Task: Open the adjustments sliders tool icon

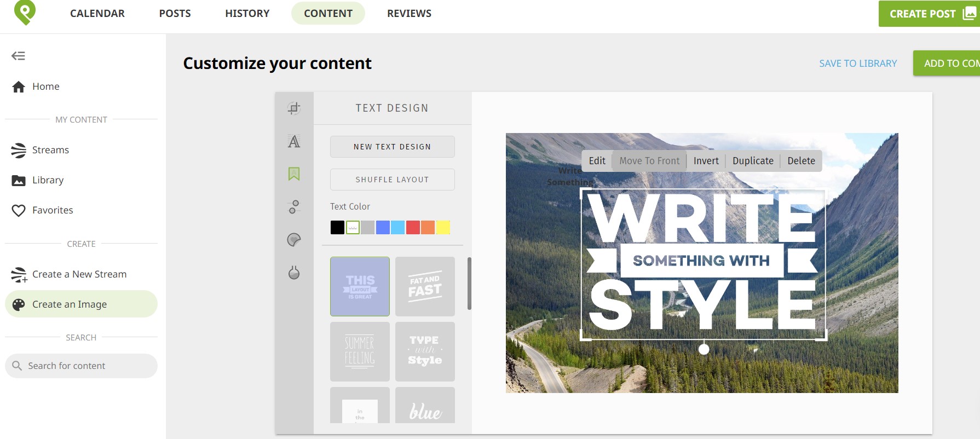Action: click(x=294, y=207)
